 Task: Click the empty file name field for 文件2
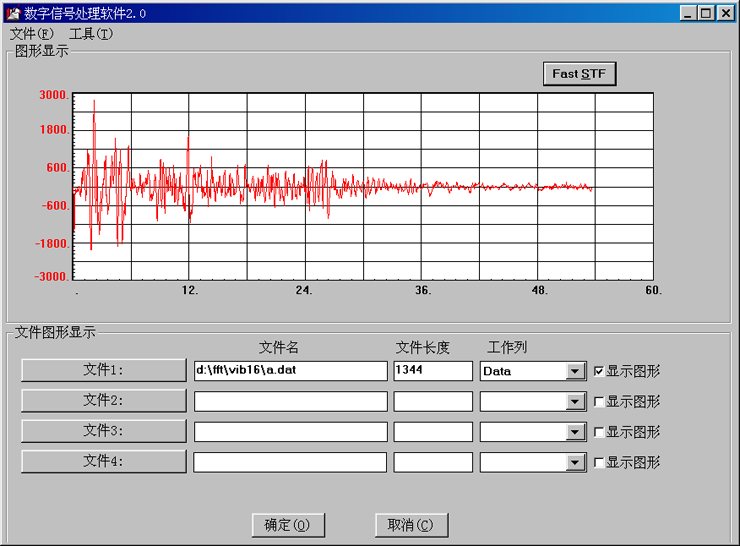coord(291,402)
